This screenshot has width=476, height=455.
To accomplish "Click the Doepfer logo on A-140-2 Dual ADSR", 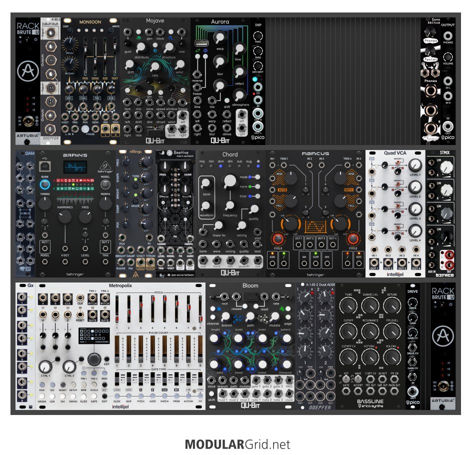I will pos(319,407).
